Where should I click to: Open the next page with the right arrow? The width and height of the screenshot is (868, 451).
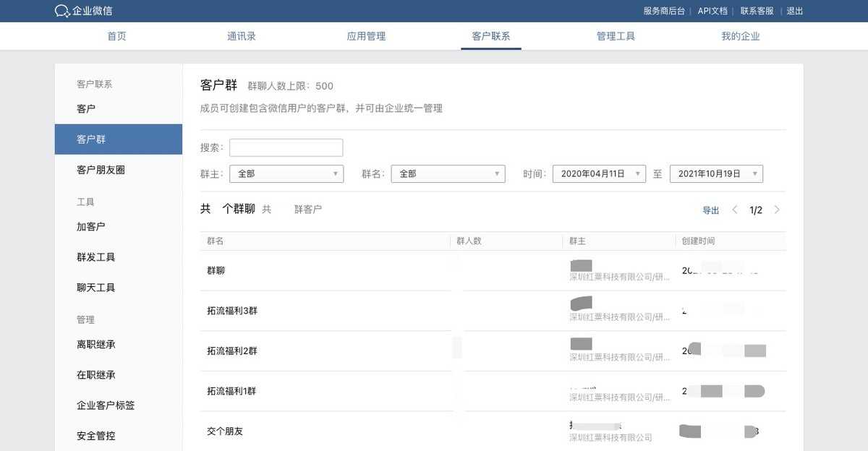(x=777, y=210)
